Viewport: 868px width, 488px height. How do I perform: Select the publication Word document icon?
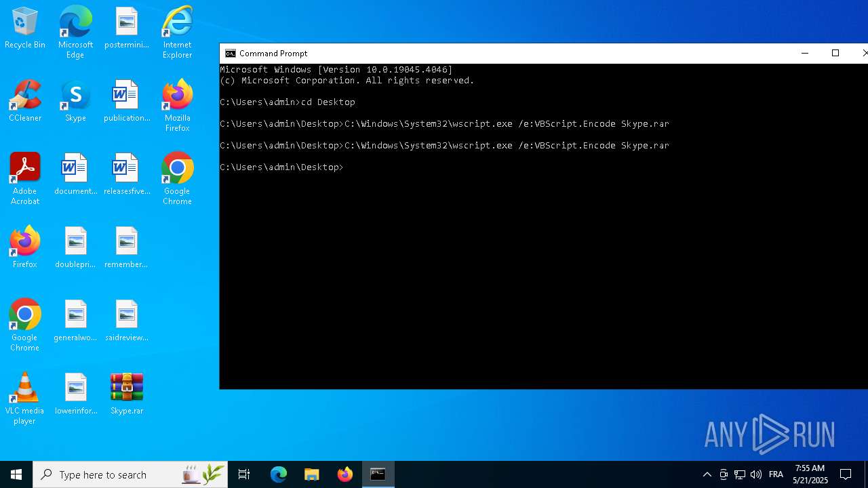tap(126, 102)
